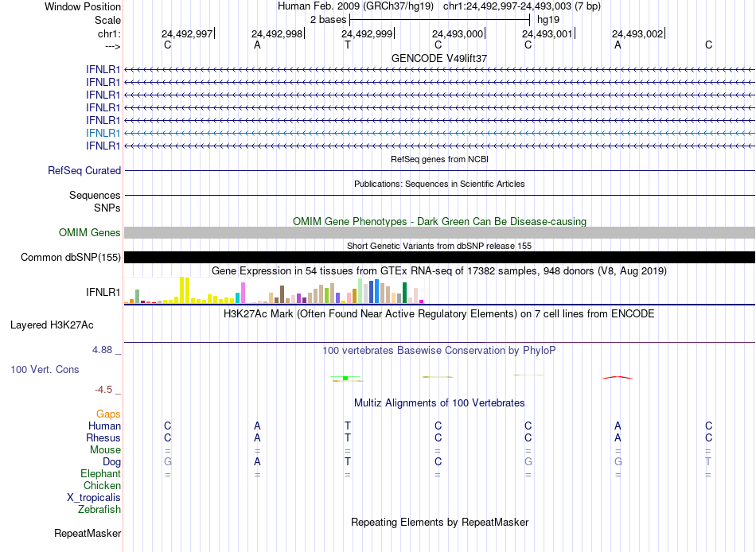Click the IFNLR1 label beside GTEx bar chart
Image resolution: width=756 pixels, height=552 pixels.
pyautogui.click(x=103, y=292)
